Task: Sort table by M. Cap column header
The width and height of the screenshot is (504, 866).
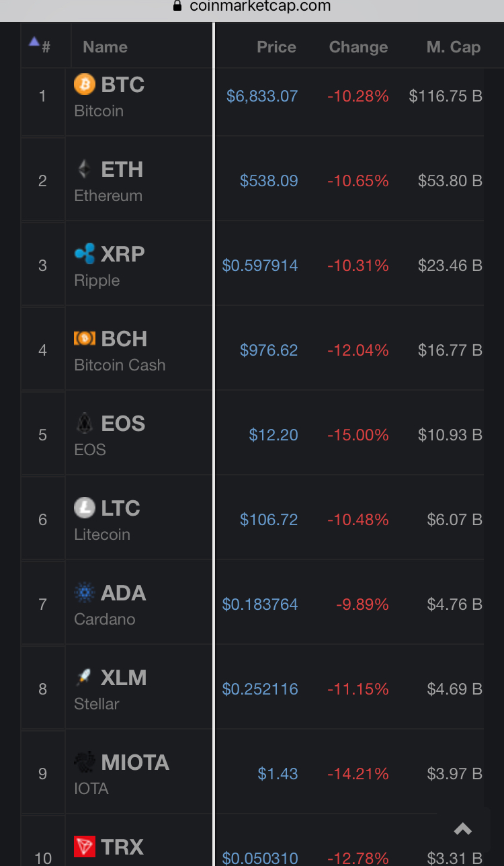Action: pyautogui.click(x=454, y=47)
